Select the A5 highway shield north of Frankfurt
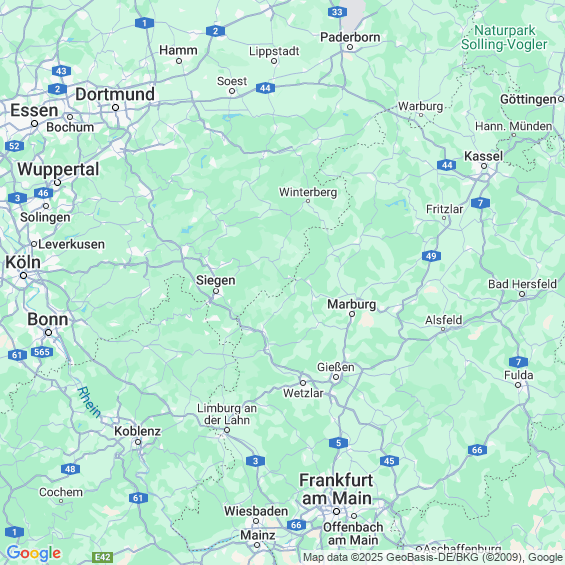 pyautogui.click(x=338, y=443)
